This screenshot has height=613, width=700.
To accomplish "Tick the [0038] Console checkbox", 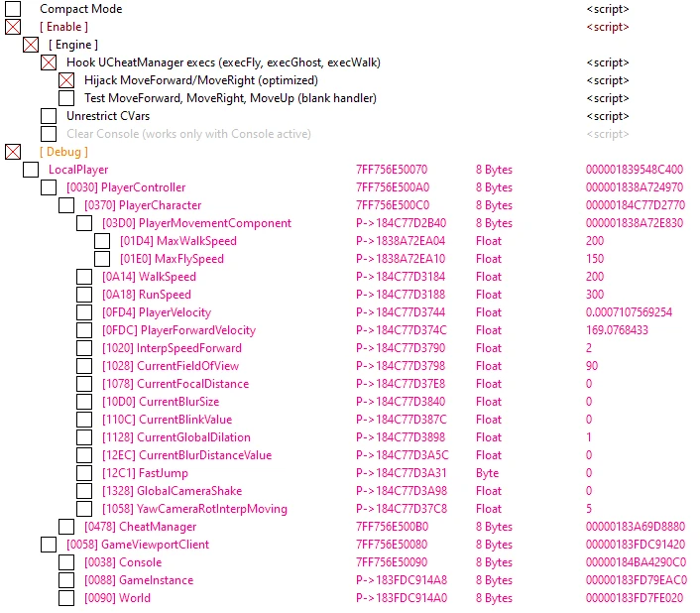I will coord(66,562).
